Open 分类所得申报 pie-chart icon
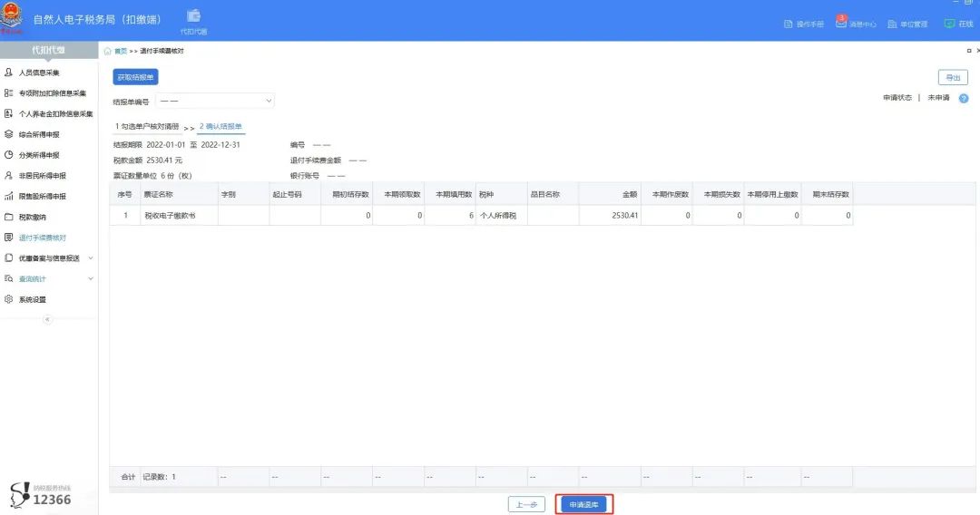This screenshot has height=515, width=980. tap(9, 155)
